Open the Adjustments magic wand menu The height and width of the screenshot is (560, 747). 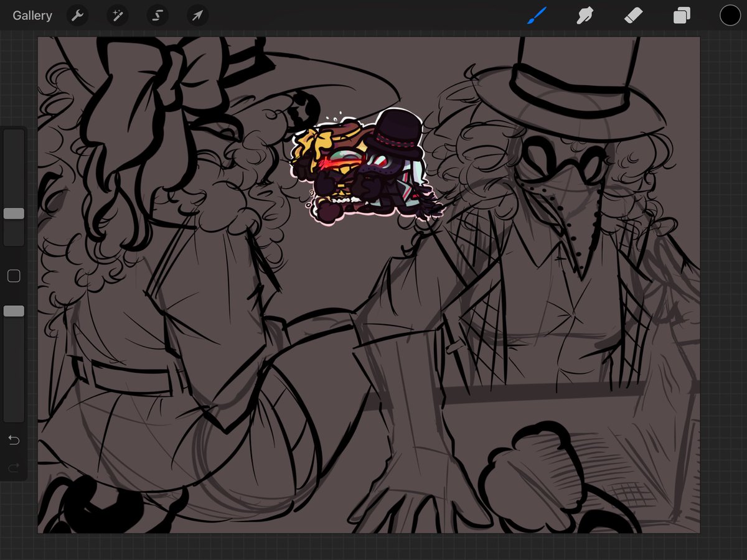click(117, 16)
